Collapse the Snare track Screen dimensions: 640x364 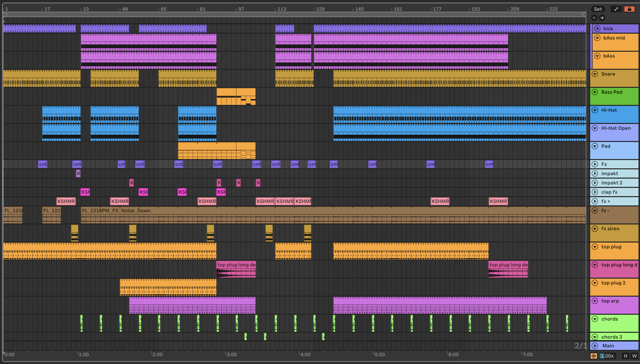click(595, 74)
